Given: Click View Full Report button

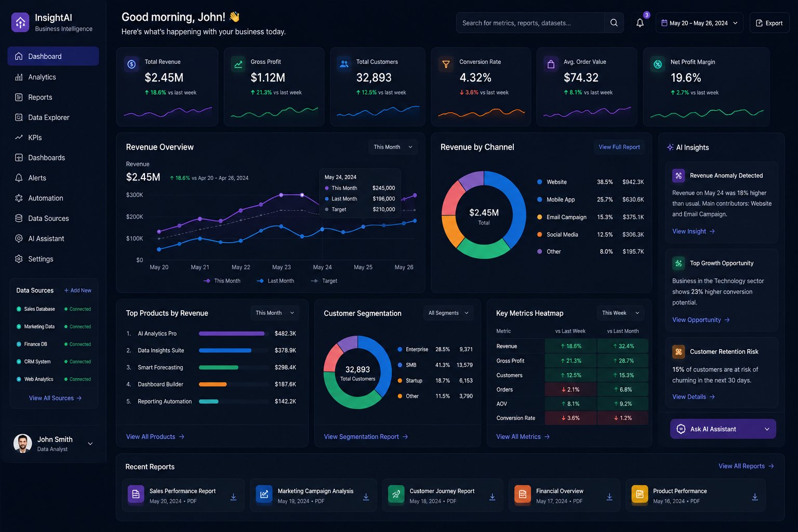Looking at the screenshot, I should pyautogui.click(x=619, y=147).
